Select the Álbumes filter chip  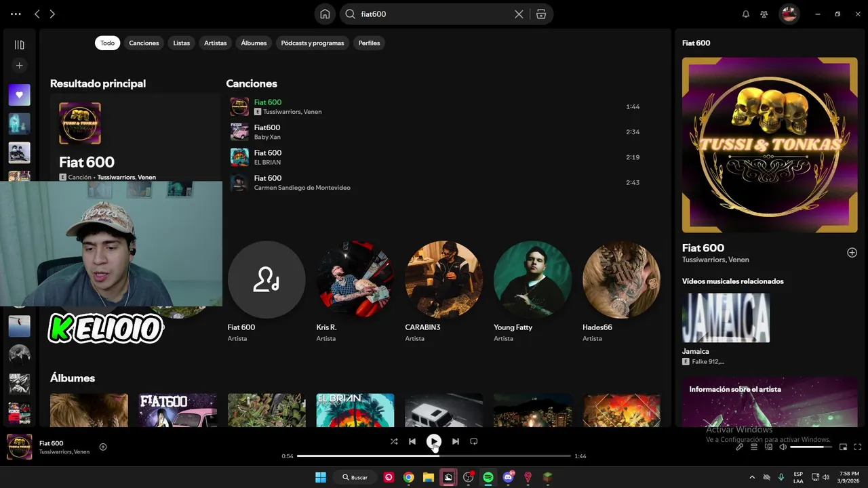click(x=254, y=43)
